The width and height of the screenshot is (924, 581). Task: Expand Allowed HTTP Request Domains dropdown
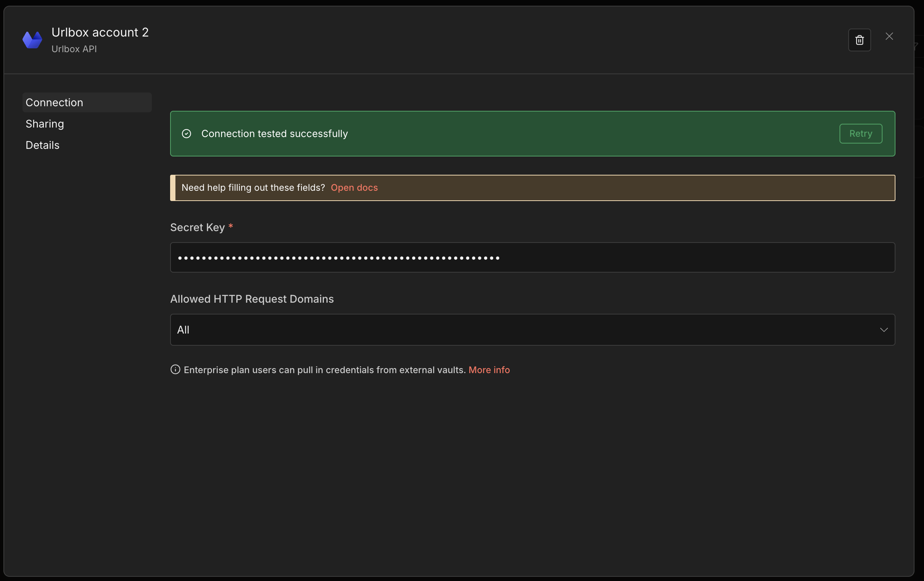pyautogui.click(x=532, y=330)
